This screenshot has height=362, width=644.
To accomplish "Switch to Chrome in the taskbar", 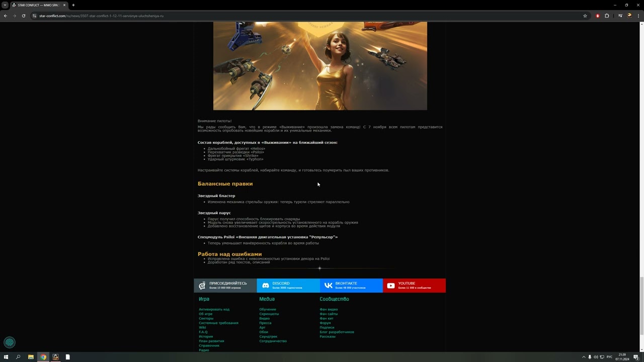I will click(x=43, y=357).
